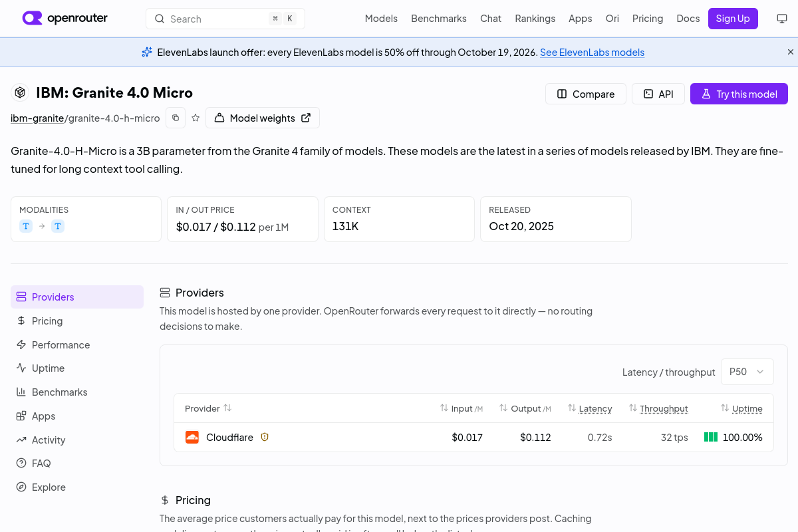Click the green uptime bars indicator

click(711, 438)
